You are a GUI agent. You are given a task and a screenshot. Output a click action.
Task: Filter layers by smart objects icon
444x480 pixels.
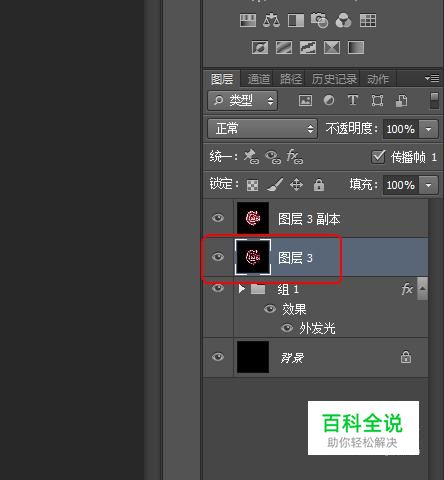click(401, 101)
